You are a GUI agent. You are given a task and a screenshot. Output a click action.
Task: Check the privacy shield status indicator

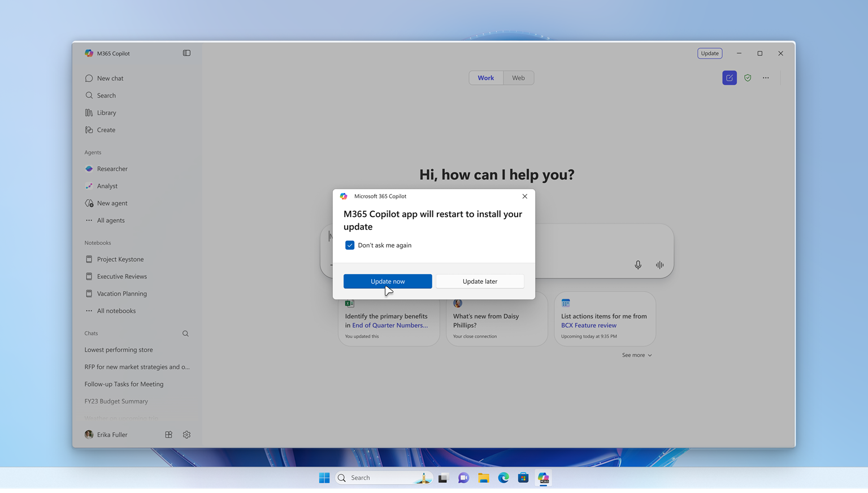tap(748, 77)
